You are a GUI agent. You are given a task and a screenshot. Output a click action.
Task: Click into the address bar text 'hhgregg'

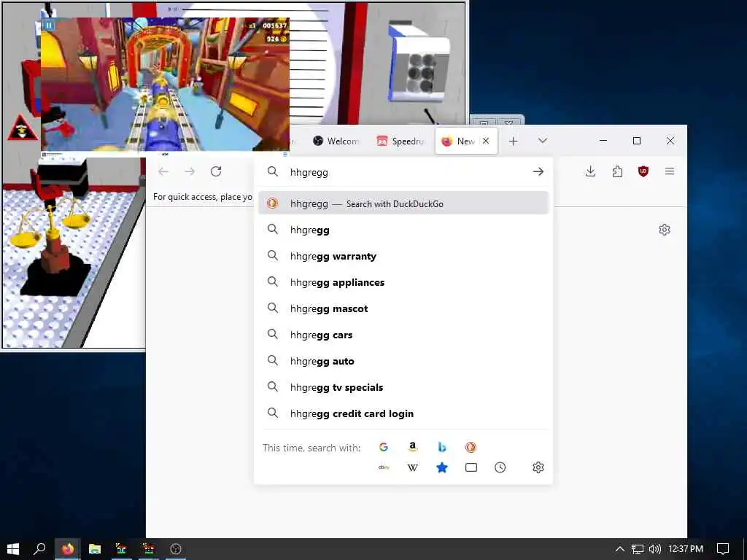click(309, 172)
